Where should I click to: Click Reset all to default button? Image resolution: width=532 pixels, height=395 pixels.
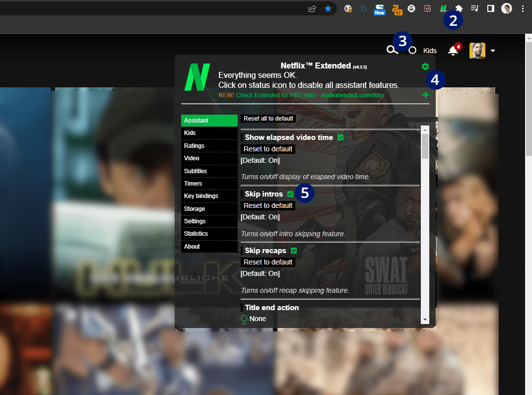click(268, 119)
